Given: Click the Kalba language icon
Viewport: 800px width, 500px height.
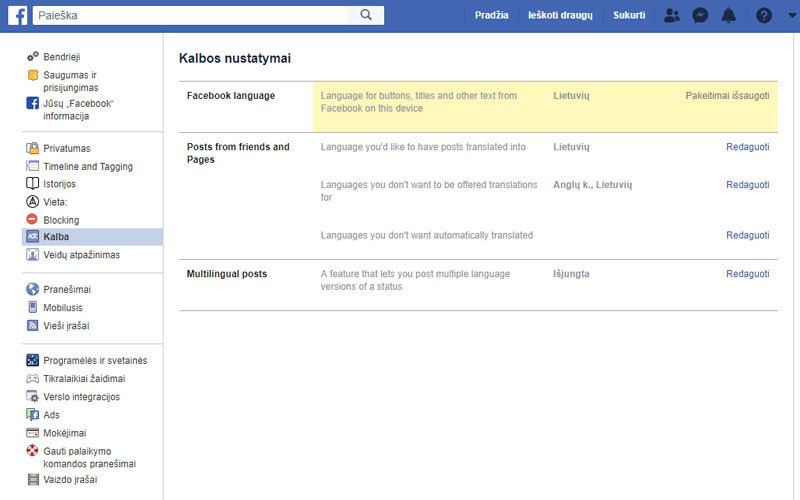Looking at the screenshot, I should tap(33, 236).
